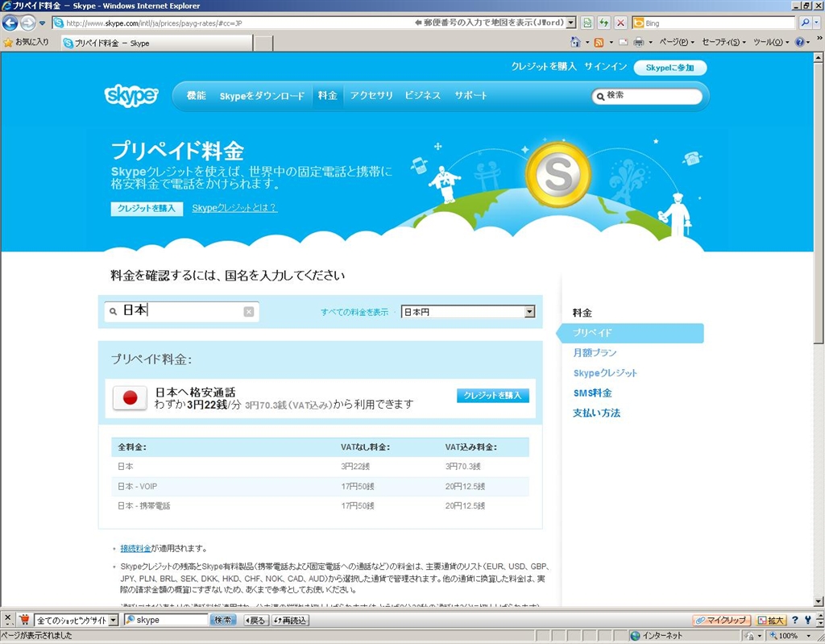Click the country name input field with 日本
825x644 pixels.
[181, 311]
